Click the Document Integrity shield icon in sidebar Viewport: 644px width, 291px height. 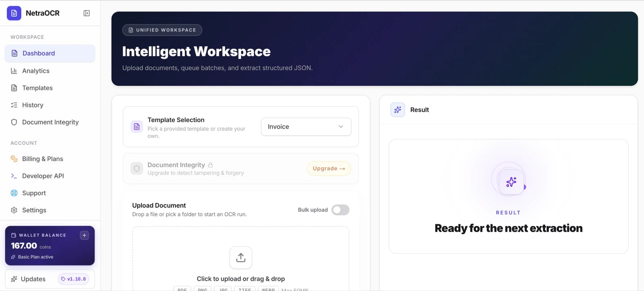pyautogui.click(x=14, y=122)
